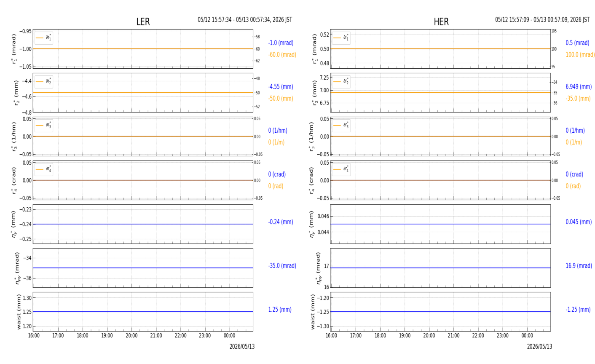Click the LER 0 (1/hm) value
The height and width of the screenshot is (364, 595).
coord(278,131)
